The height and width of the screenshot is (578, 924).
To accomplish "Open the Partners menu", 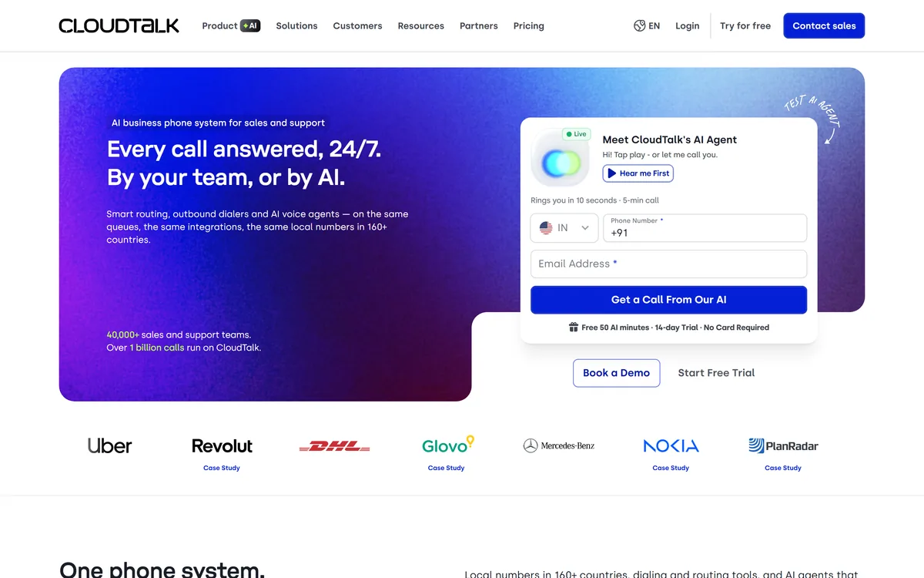I will click(x=479, y=25).
